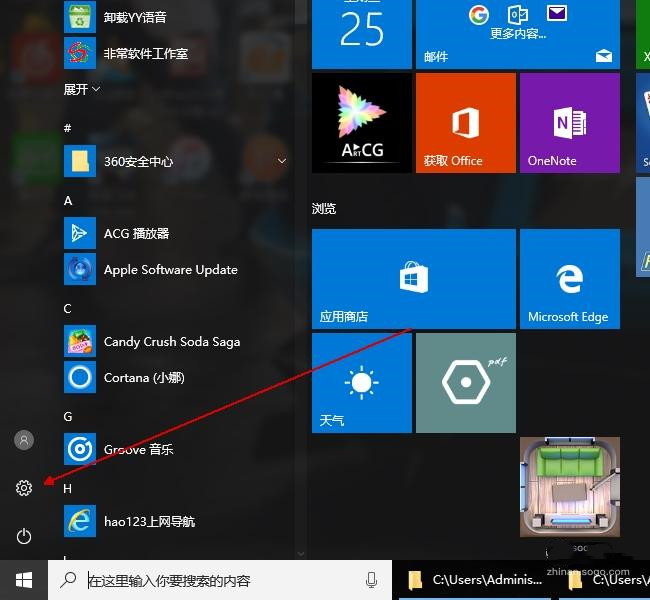
Task: Open the Microsoft Edge tile
Action: point(569,278)
